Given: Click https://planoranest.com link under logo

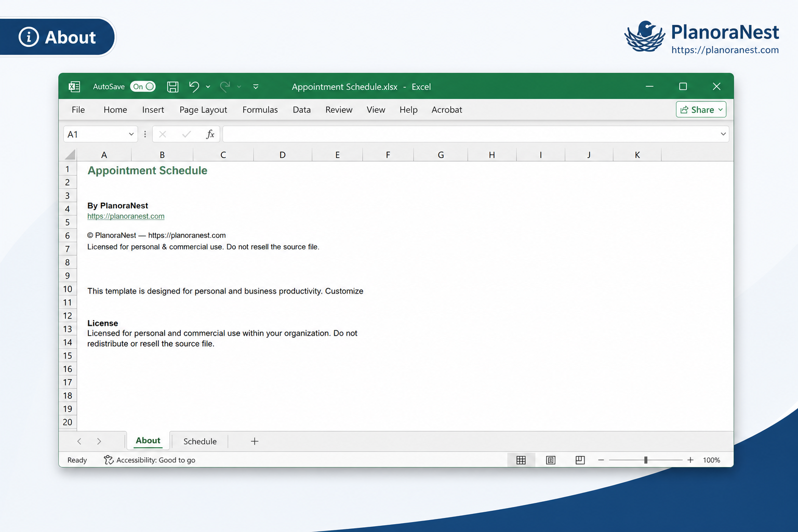Looking at the screenshot, I should 725,50.
